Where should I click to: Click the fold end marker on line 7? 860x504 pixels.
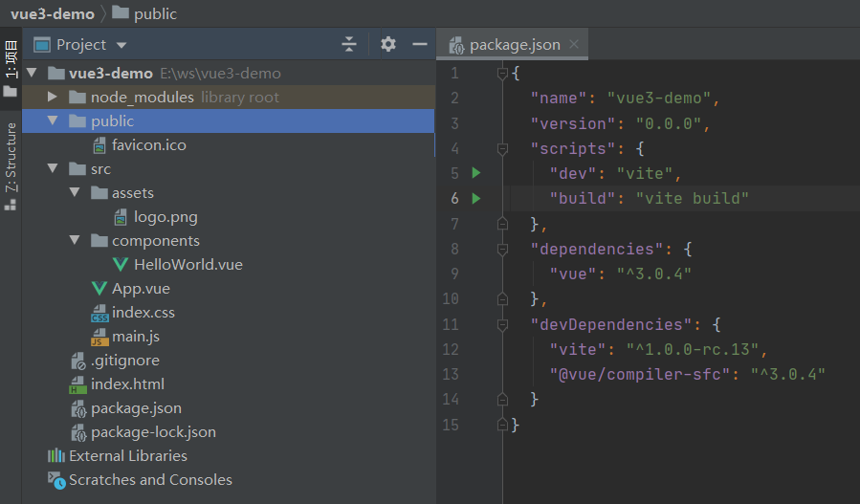pyautogui.click(x=502, y=223)
